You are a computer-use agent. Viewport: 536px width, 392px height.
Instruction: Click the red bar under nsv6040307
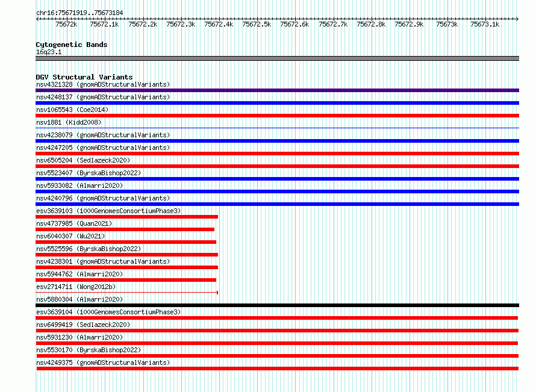click(126, 242)
